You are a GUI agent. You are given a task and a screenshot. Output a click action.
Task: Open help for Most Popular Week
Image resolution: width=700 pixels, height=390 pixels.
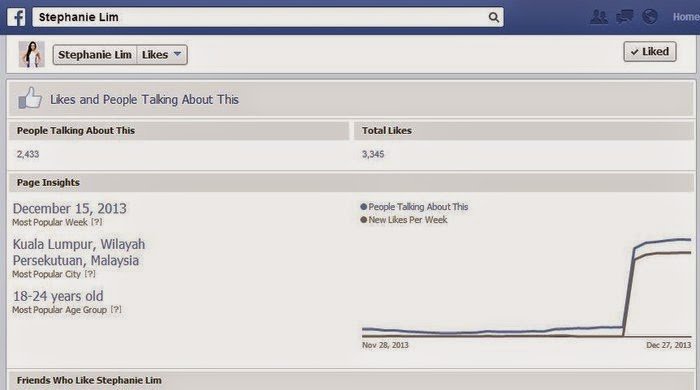pyautogui.click(x=96, y=222)
